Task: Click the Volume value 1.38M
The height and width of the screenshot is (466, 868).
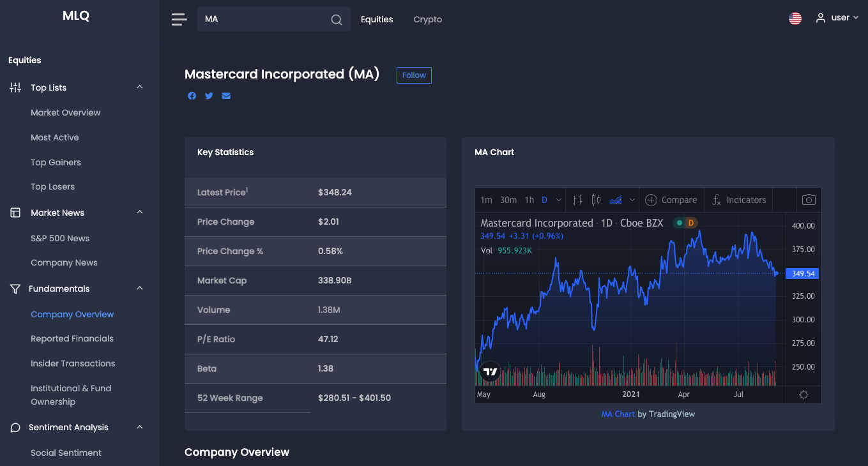Action: [329, 310]
